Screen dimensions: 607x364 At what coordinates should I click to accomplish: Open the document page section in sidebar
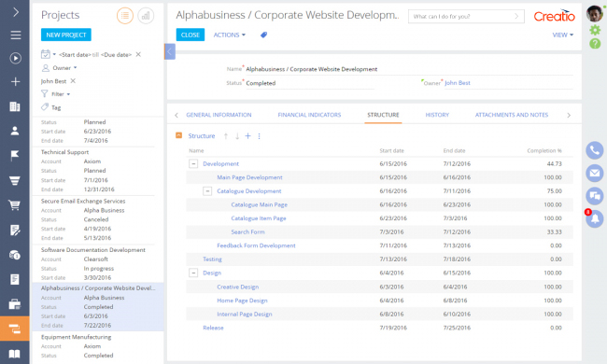point(15,279)
